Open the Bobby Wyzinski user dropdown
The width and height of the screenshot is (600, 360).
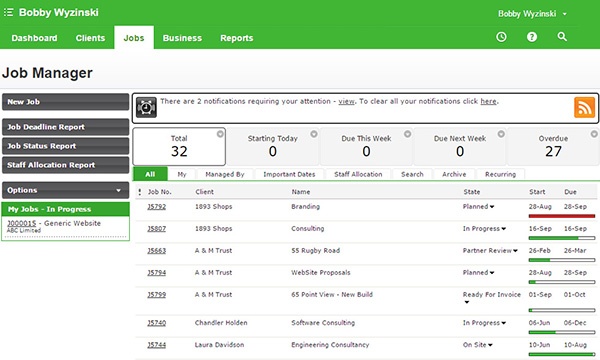click(x=532, y=14)
